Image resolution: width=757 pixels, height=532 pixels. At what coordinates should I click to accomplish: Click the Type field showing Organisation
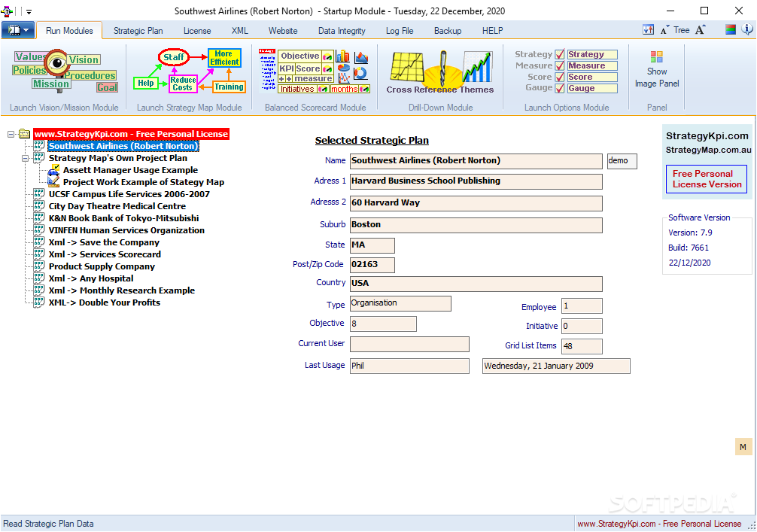pyautogui.click(x=400, y=304)
